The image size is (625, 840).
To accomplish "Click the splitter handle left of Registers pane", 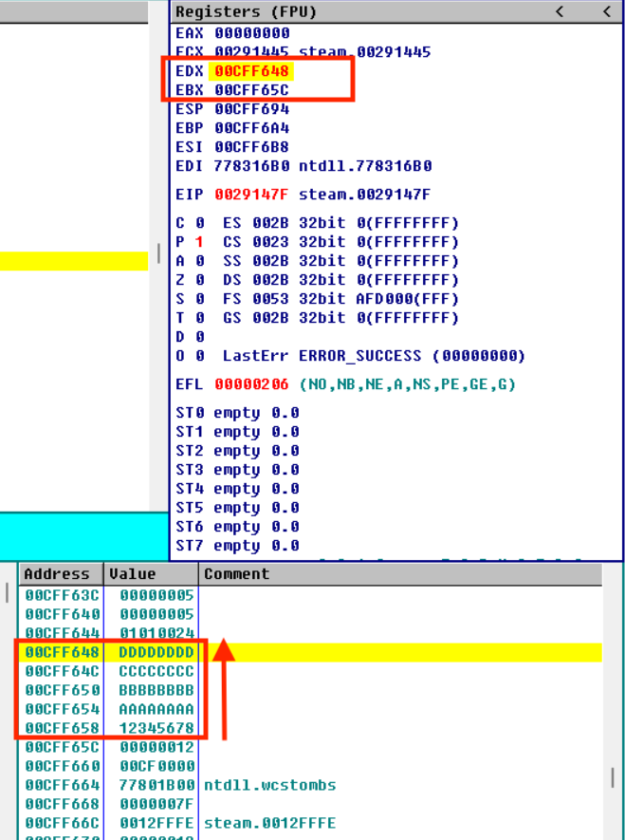I will [x=158, y=254].
